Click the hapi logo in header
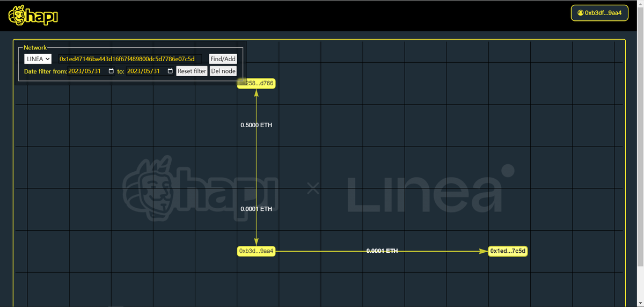Image resolution: width=644 pixels, height=307 pixels. click(33, 16)
